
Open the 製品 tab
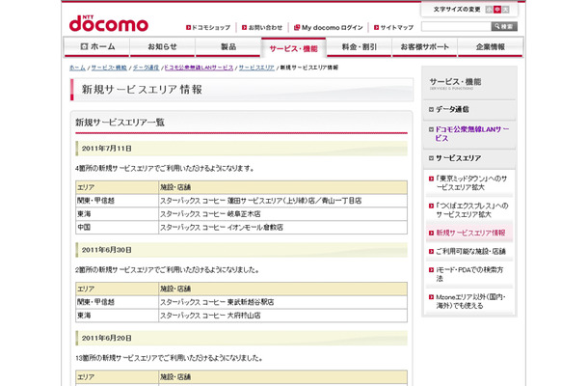pos(228,47)
